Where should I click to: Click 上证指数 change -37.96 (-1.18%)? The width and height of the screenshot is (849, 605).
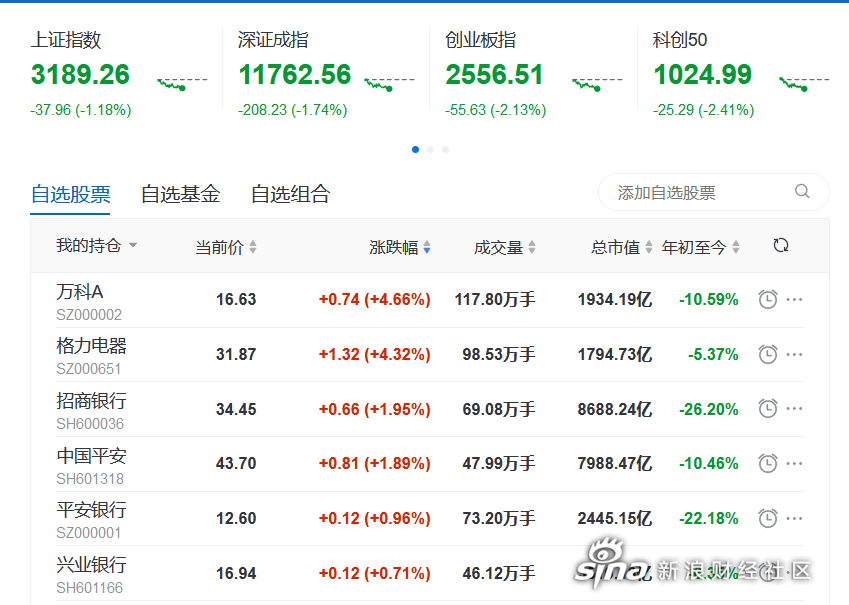[81, 110]
